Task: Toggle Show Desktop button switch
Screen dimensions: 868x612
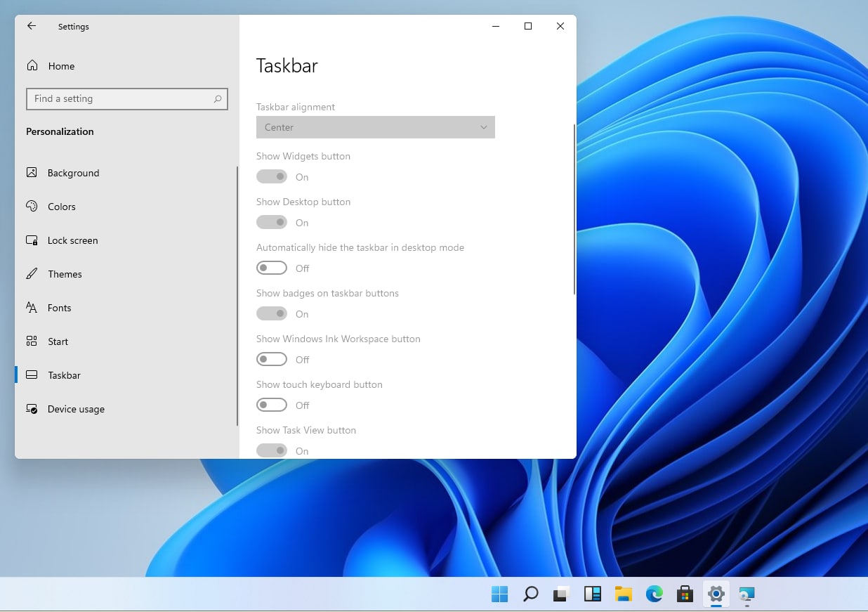Action: tap(272, 222)
